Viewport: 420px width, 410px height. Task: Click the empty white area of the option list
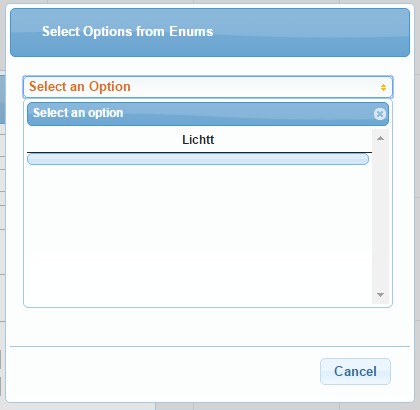click(x=199, y=233)
